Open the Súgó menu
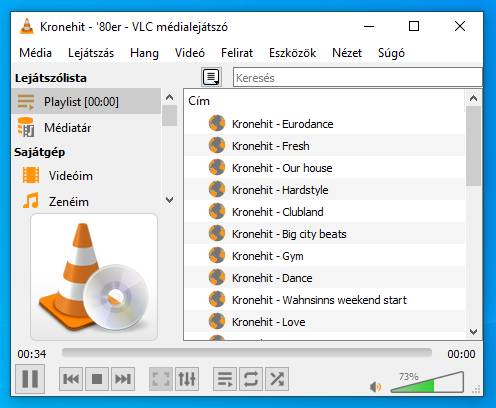The image size is (496, 408). 391,53
